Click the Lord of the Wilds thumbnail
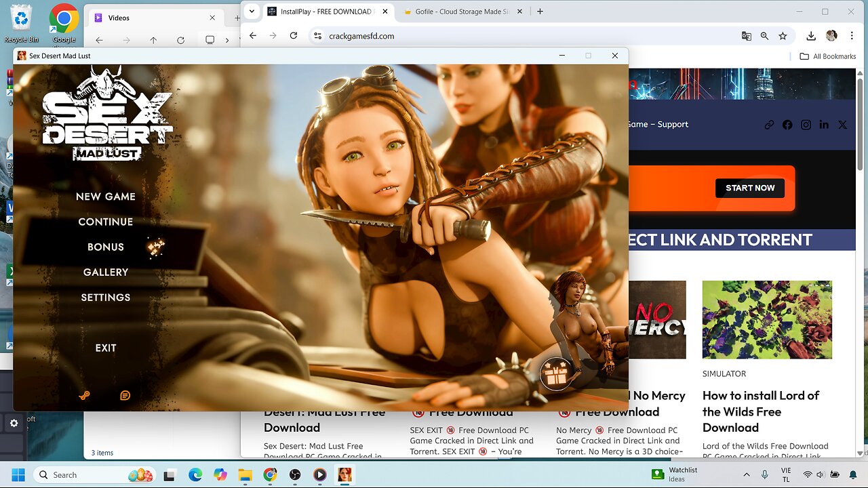 (767, 320)
